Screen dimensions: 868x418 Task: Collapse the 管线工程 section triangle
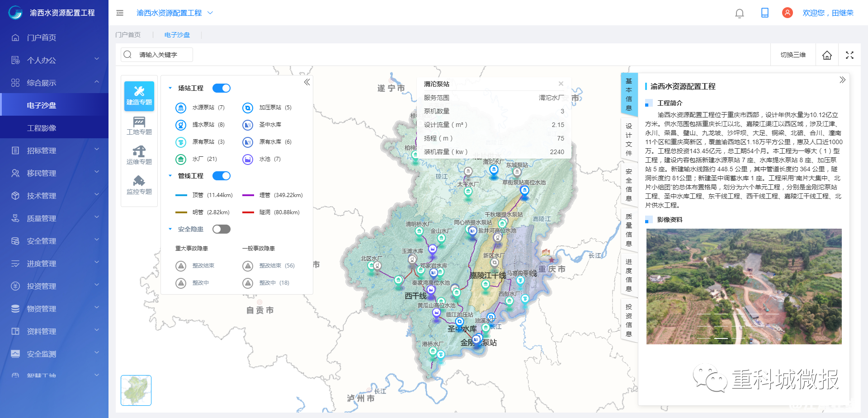point(170,176)
